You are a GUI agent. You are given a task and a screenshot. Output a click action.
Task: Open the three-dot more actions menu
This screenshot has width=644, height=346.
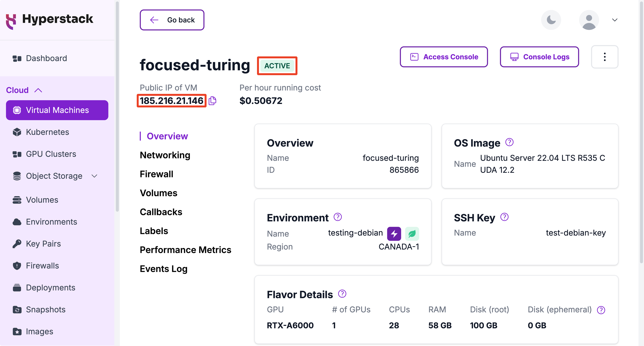click(605, 57)
